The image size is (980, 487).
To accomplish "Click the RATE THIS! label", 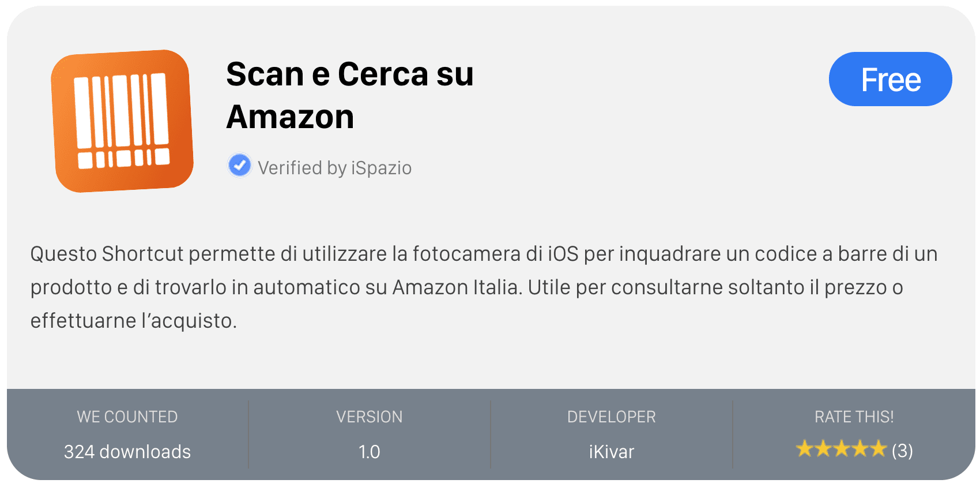I will click(x=854, y=417).
